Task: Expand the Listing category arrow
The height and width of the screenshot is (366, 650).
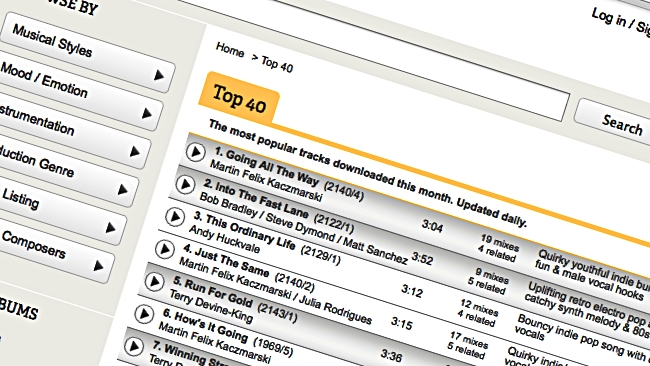Action: tap(111, 228)
